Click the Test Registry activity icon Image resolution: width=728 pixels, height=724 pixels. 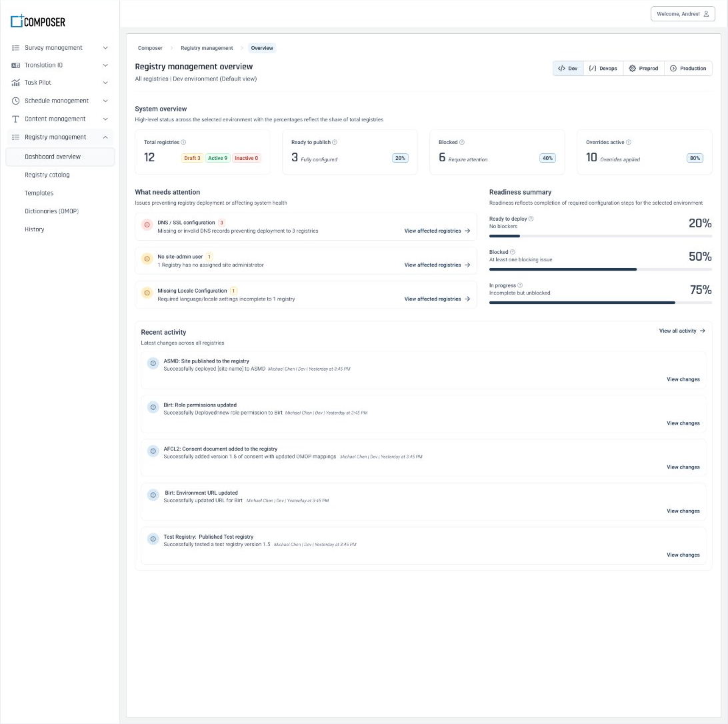pyautogui.click(x=153, y=539)
